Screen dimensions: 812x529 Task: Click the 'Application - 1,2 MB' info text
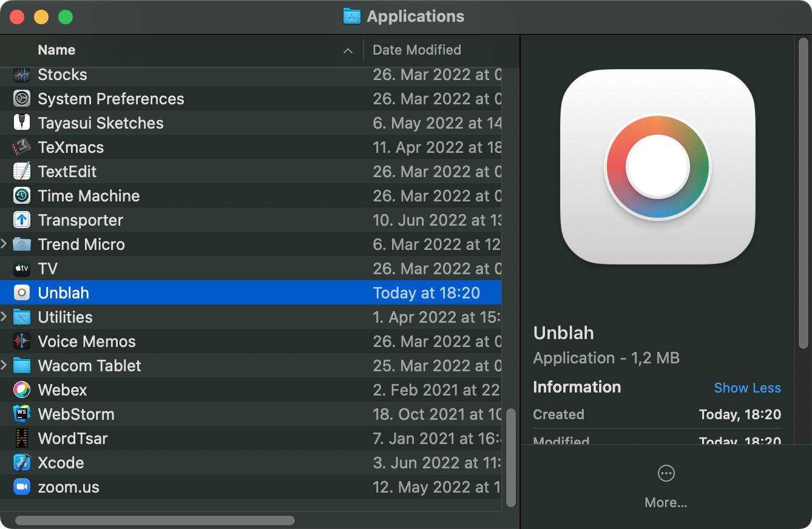click(606, 358)
